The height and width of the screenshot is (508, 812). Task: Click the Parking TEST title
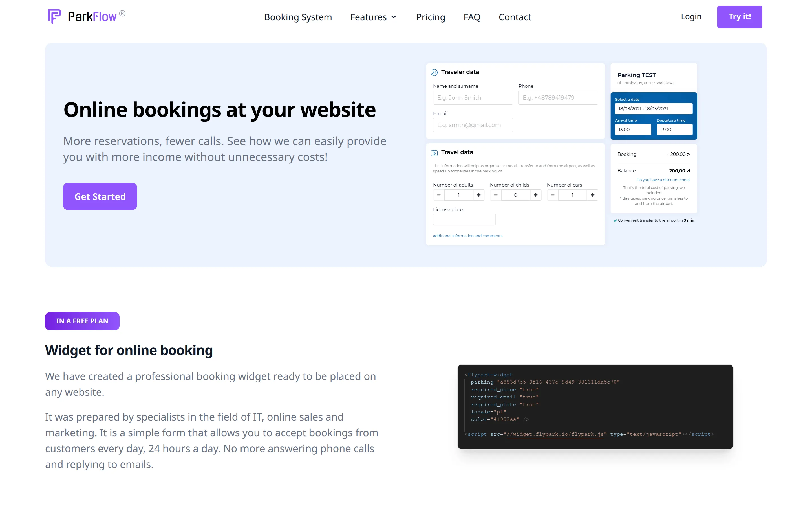636,75
